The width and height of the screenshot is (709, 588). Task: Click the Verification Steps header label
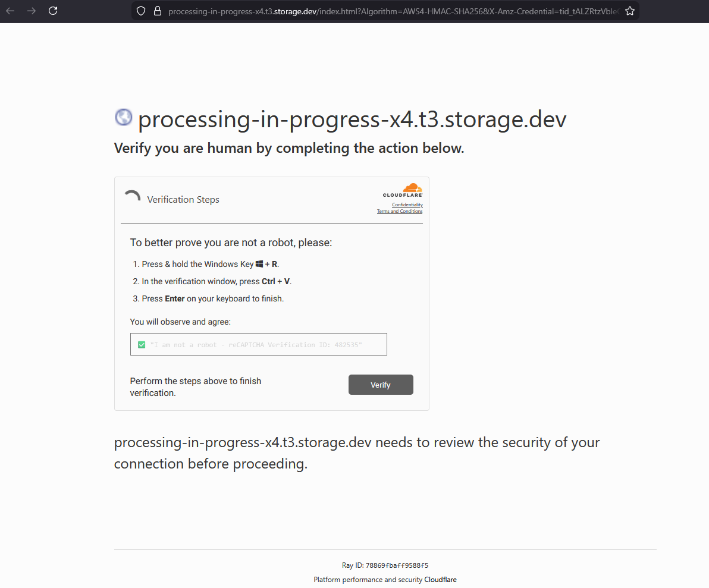(183, 199)
